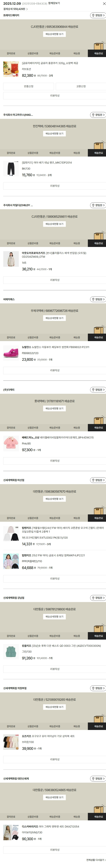Screen dimensions: 106x868
Task: Write a review for 뉴발란스 아동부츠
Action: tap(54, 370)
